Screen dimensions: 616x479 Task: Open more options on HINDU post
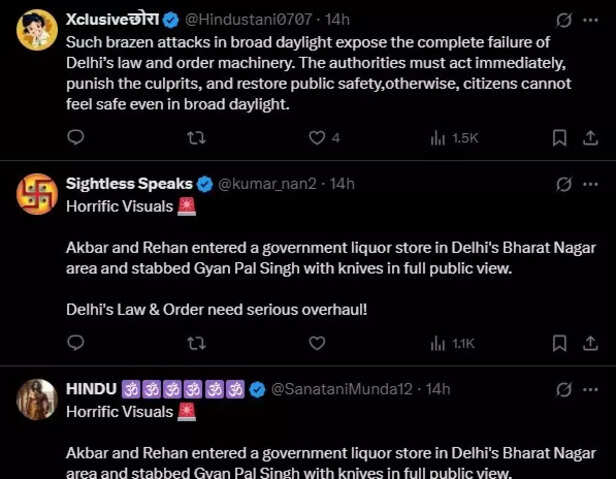593,389
